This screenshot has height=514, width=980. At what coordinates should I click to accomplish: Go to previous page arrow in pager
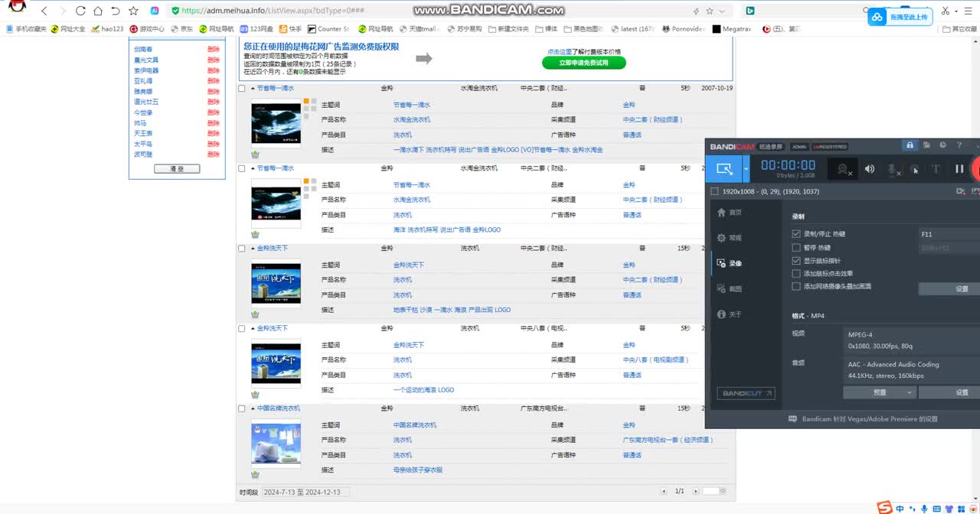pyautogui.click(x=664, y=491)
